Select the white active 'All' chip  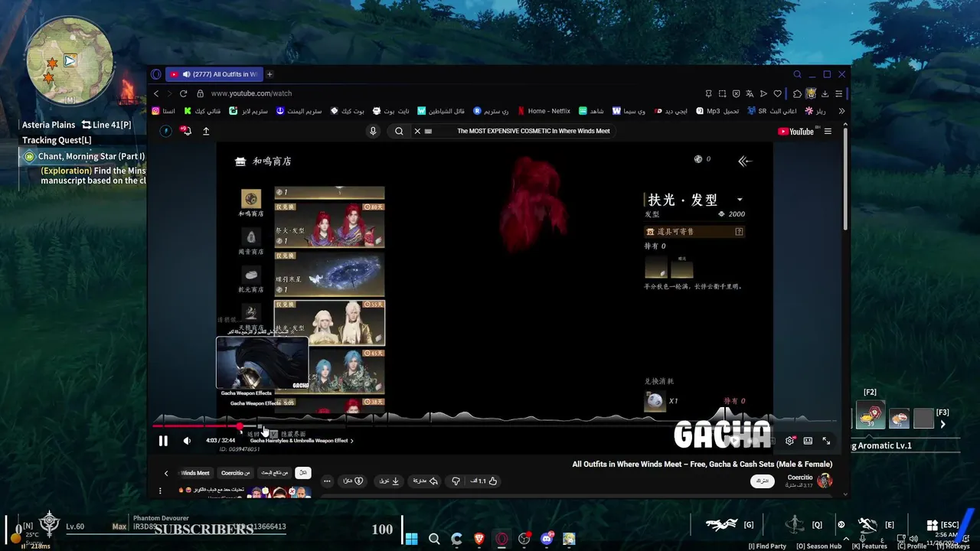coord(303,473)
